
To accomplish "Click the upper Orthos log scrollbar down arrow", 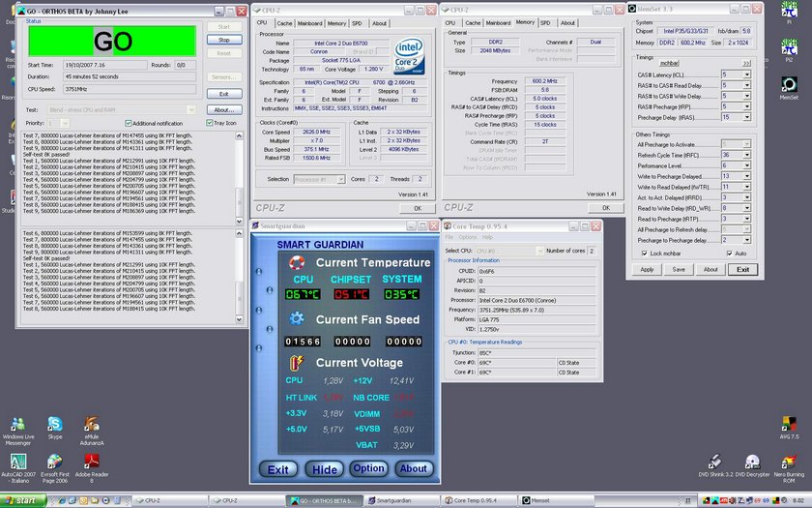I will coord(240,222).
